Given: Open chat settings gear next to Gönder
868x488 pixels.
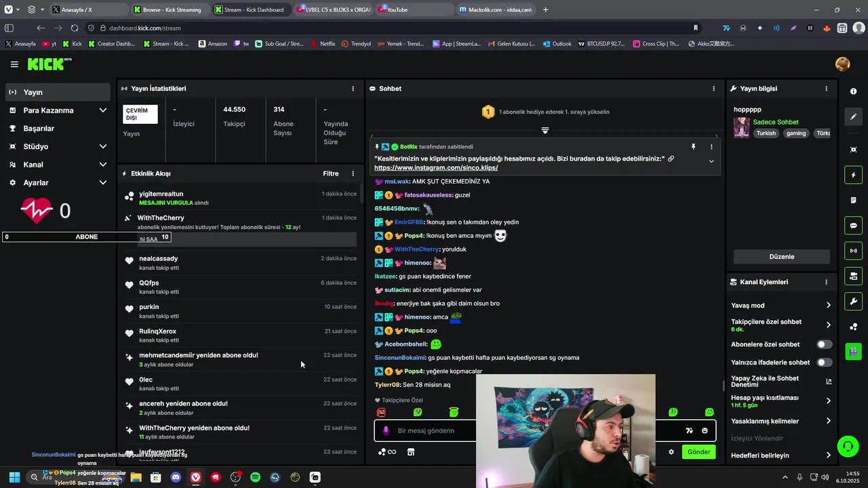Looking at the screenshot, I should click(671, 452).
